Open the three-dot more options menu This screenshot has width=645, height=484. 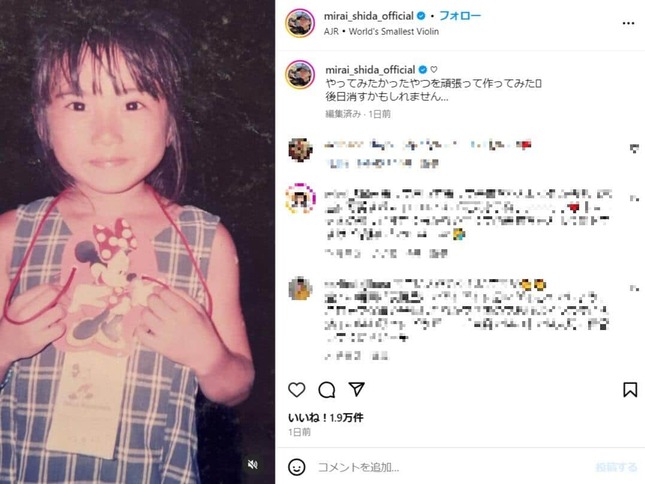pos(628,23)
